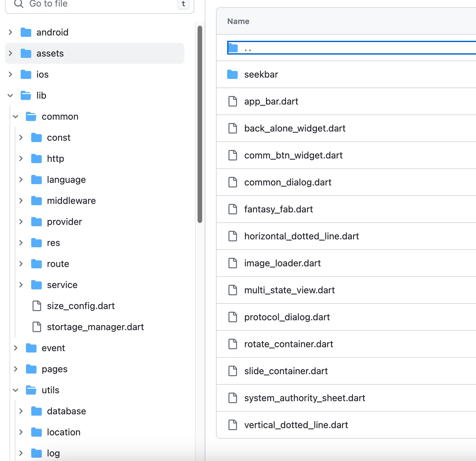Viewport: 476px width, 461px height.
Task: Click the rotate_container.dart file icon
Action: pyautogui.click(x=233, y=344)
